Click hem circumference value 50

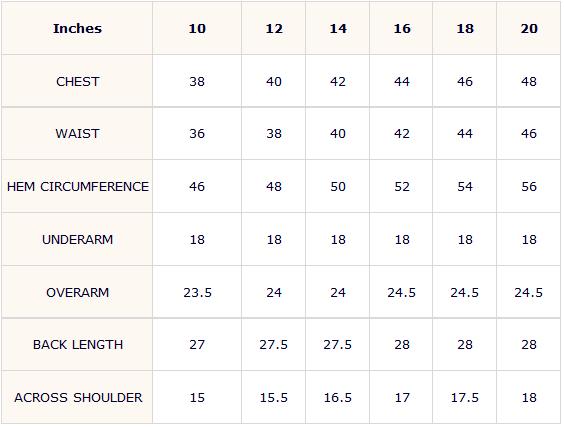[x=338, y=187]
